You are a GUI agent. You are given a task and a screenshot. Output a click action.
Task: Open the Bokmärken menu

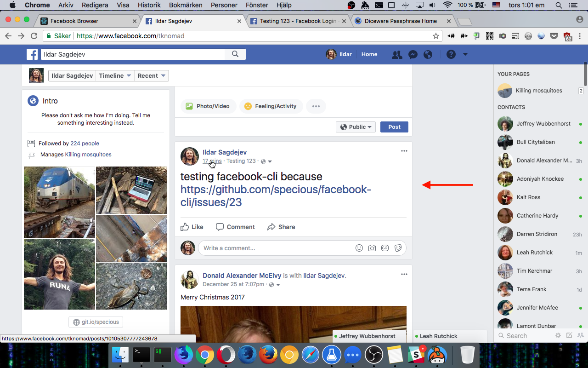tap(186, 5)
